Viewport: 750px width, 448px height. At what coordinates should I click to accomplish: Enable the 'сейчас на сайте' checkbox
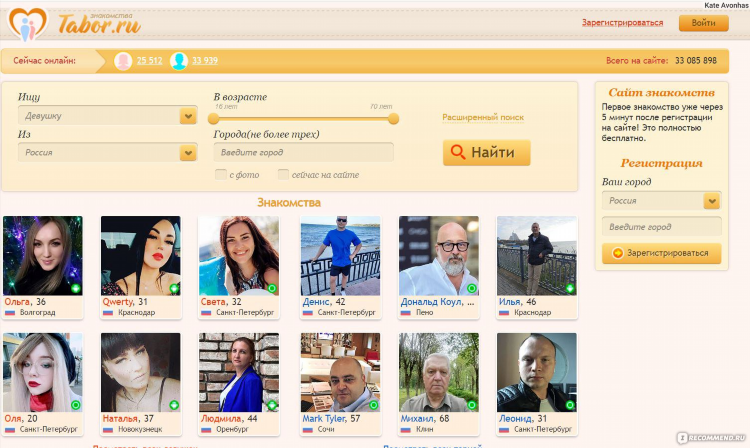283,175
